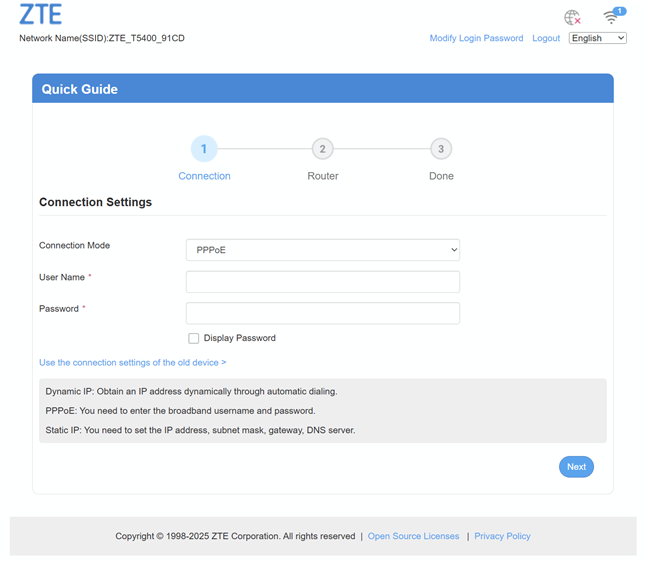The height and width of the screenshot is (563, 648).
Task: Use the old device connection settings
Action: 132,362
